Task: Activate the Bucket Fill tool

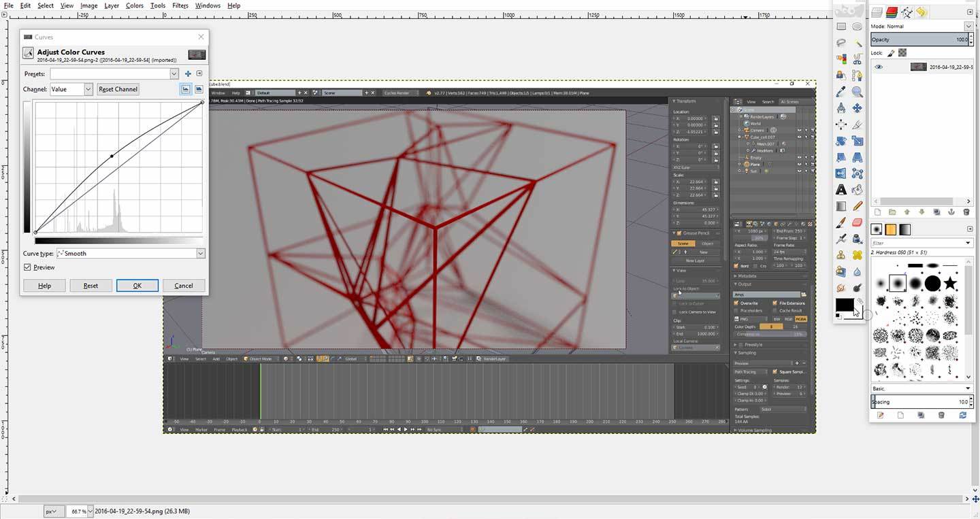Action: pyautogui.click(x=857, y=190)
